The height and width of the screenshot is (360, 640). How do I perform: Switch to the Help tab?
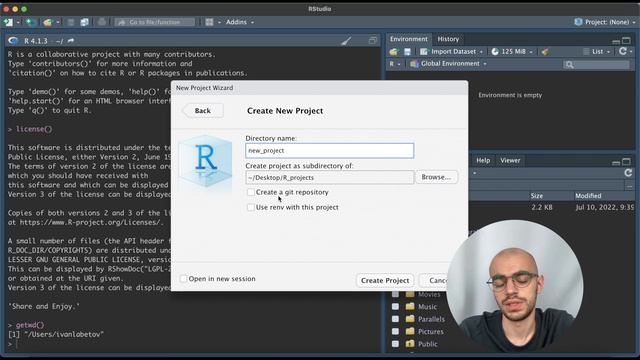[483, 160]
